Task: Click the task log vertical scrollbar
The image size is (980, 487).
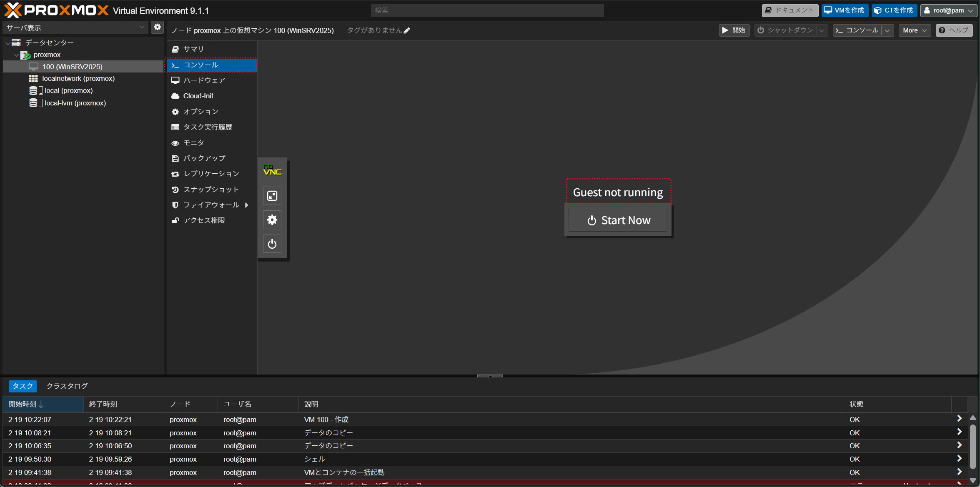Action: pos(972,447)
